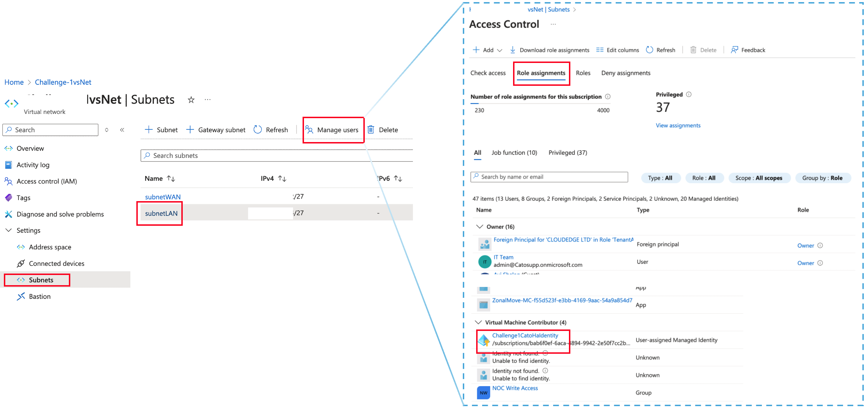868x410 pixels.
Task: Collapse the Owner (16) group
Action: tap(479, 227)
